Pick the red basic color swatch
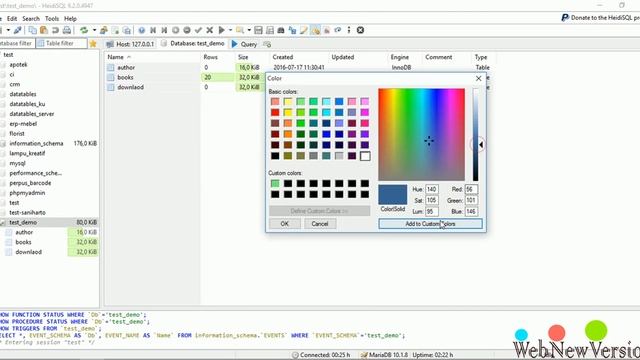The height and width of the screenshot is (360, 640). point(275,112)
